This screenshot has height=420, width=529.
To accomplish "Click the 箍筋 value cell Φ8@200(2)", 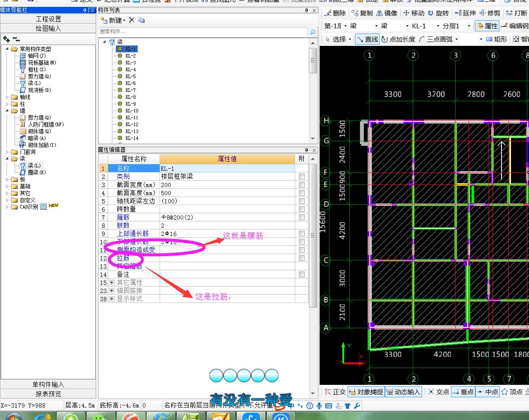I will pos(227,217).
